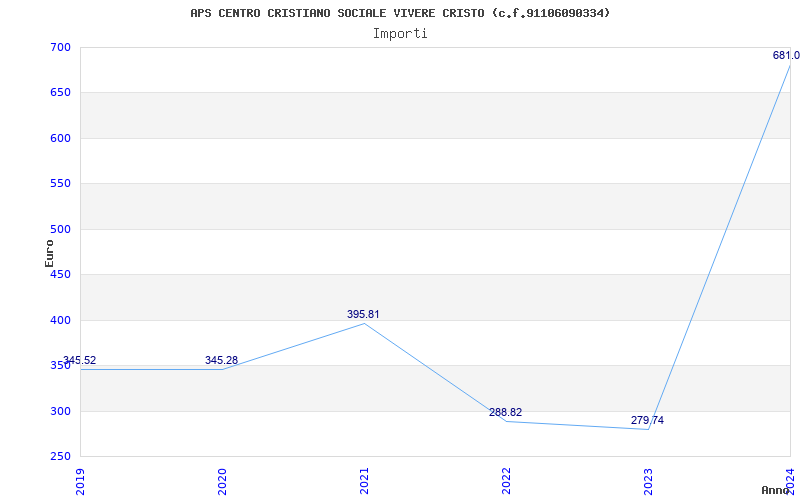The height and width of the screenshot is (500, 800).
Task: Click the 681.0 data label
Action: (x=786, y=56)
